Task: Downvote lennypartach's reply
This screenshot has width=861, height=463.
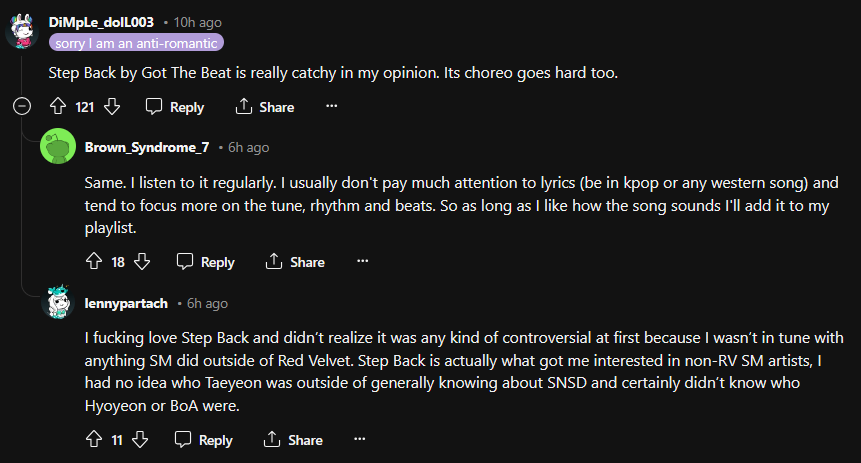Action: (141, 439)
